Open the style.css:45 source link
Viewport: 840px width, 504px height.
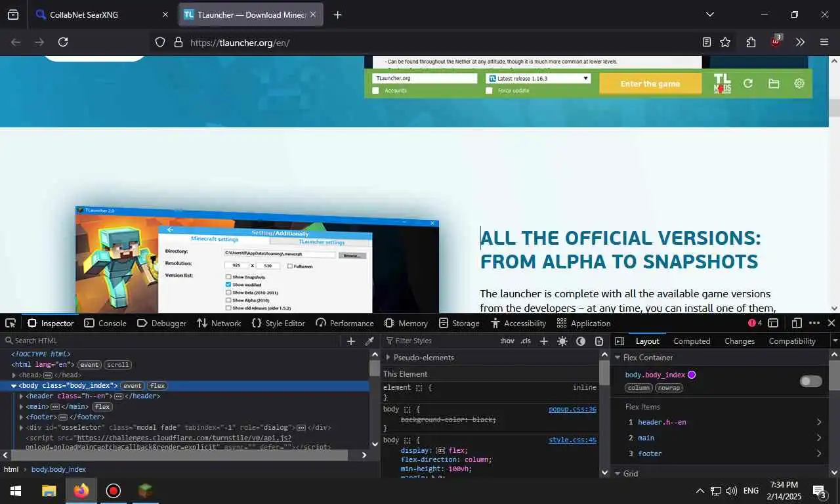click(572, 440)
